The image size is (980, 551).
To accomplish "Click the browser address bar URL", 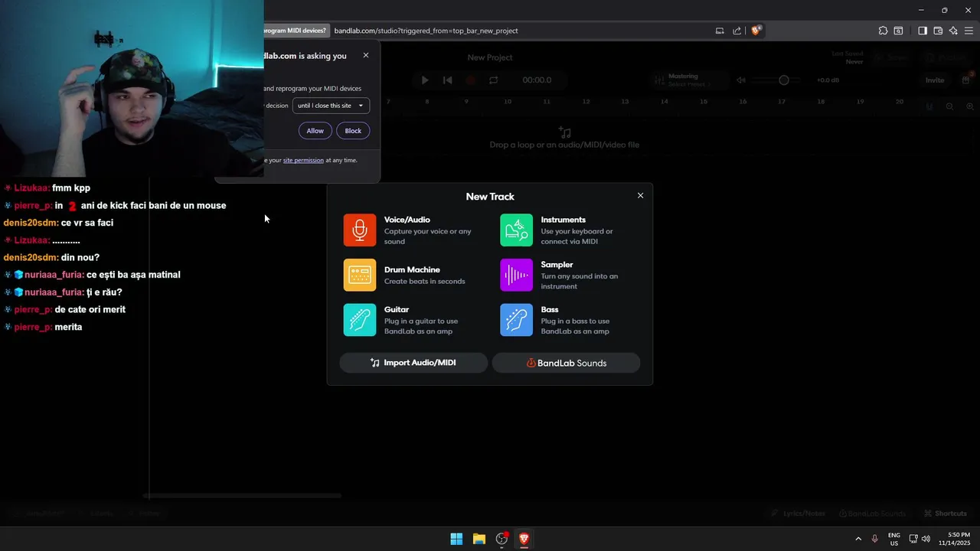I will coord(426,31).
